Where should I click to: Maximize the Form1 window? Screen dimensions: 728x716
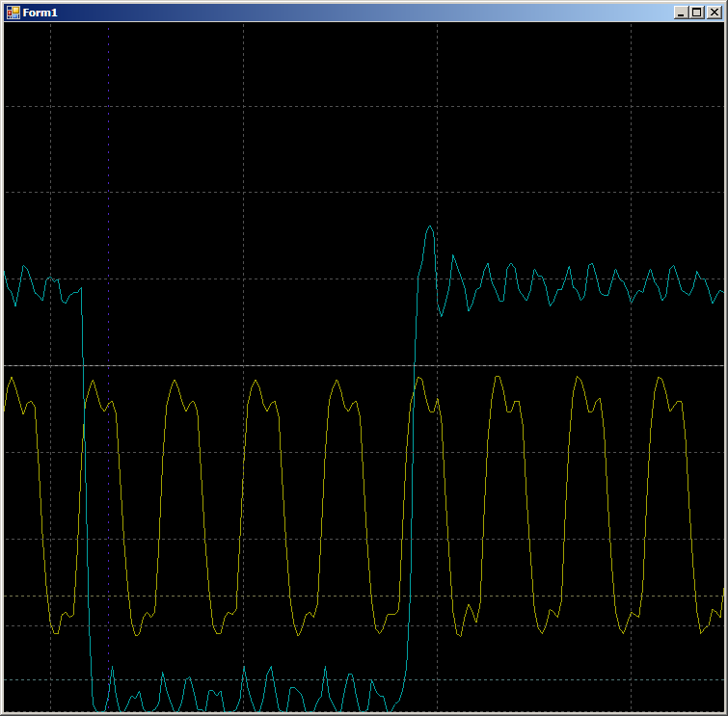click(x=697, y=13)
